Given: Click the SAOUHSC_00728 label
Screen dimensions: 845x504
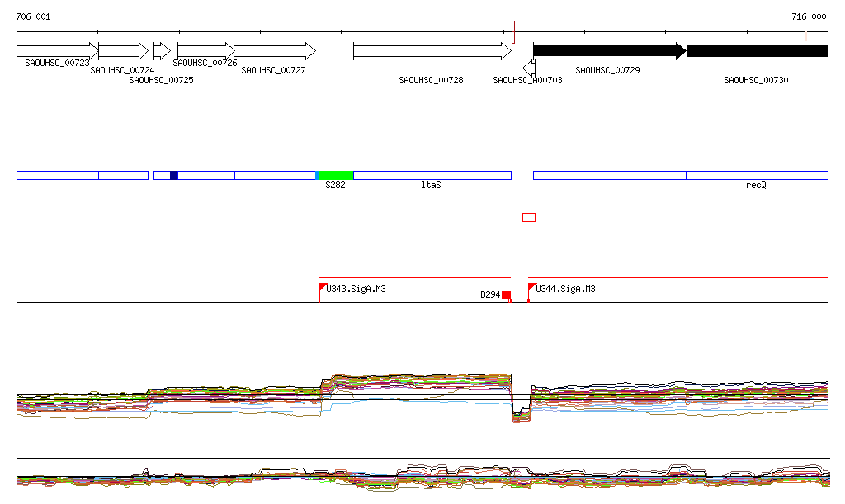Looking at the screenshot, I should pyautogui.click(x=431, y=80).
